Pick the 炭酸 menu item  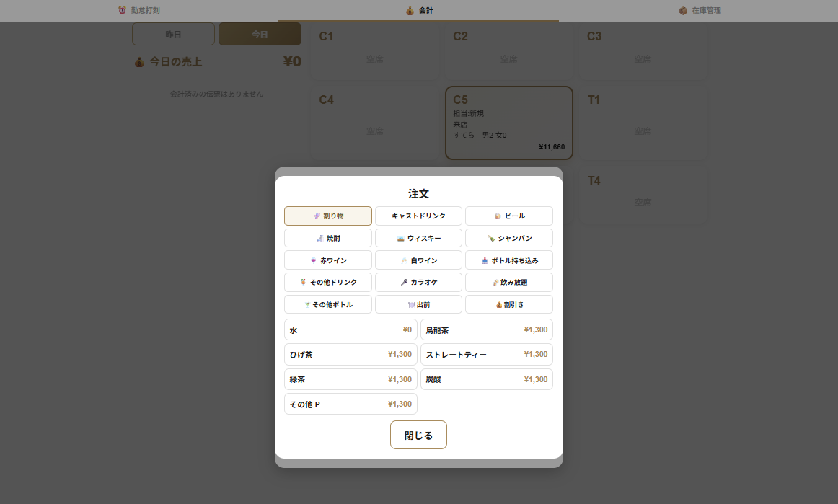point(486,379)
